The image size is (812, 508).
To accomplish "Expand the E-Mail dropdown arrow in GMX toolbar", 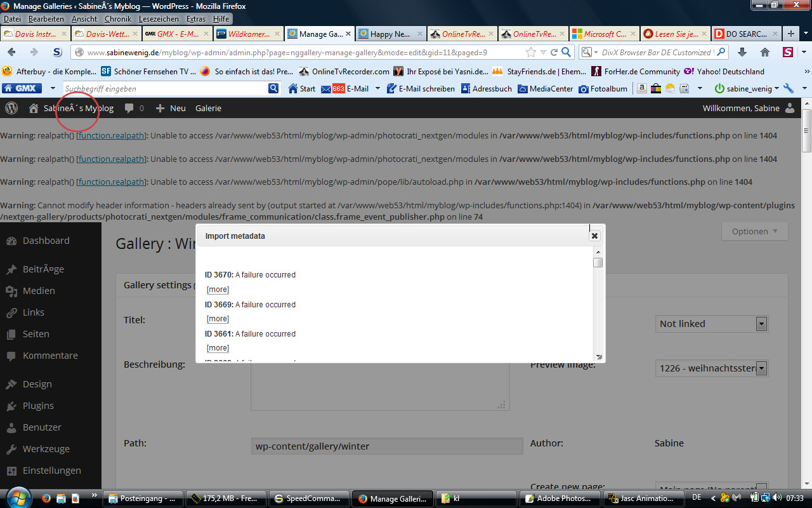I will pyautogui.click(x=377, y=88).
